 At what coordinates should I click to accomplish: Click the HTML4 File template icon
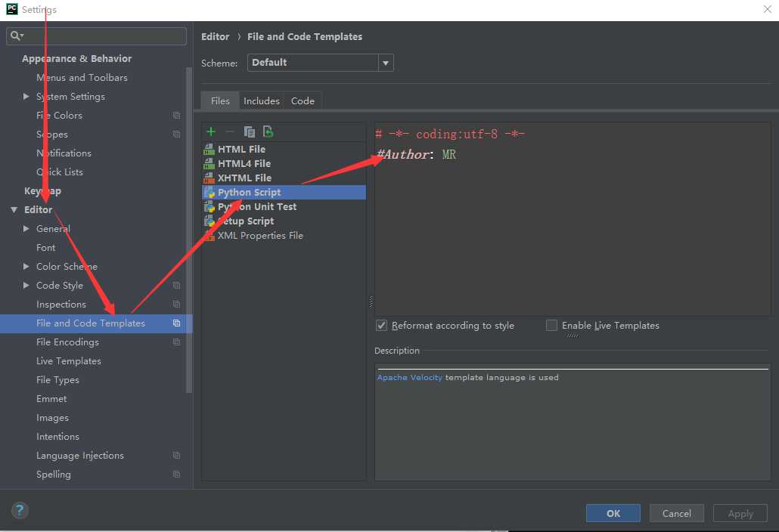209,163
